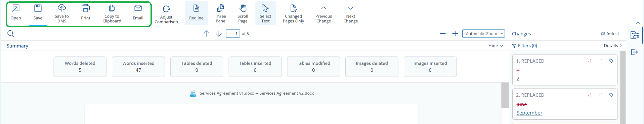This screenshot has height=124, width=644.
Task: Expand Details in Changes panel
Action: (613, 45)
